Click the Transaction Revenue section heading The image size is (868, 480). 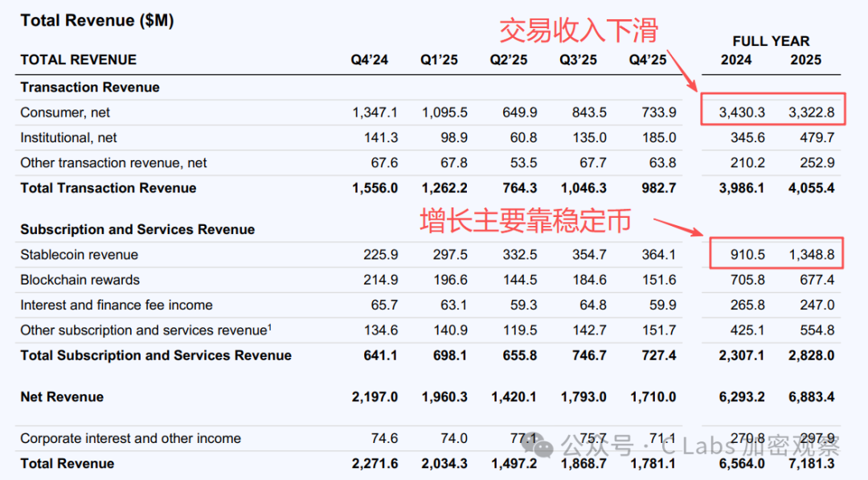[90, 87]
